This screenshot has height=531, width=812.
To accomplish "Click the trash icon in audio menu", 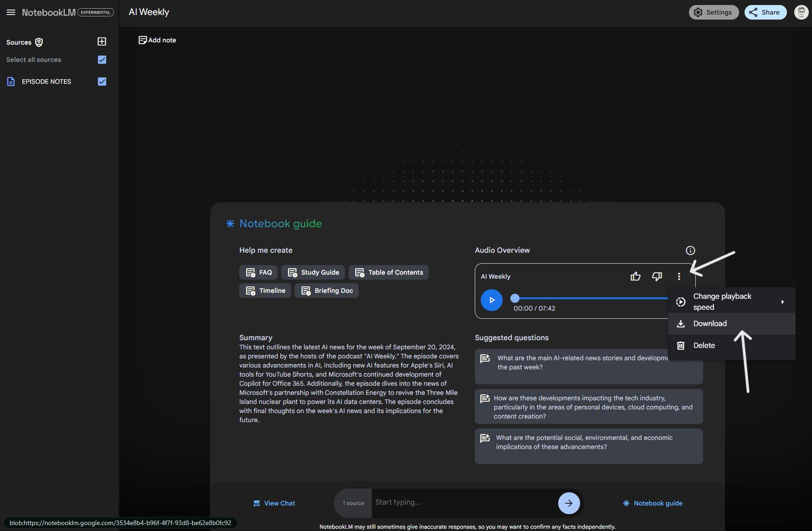I will pyautogui.click(x=681, y=346).
